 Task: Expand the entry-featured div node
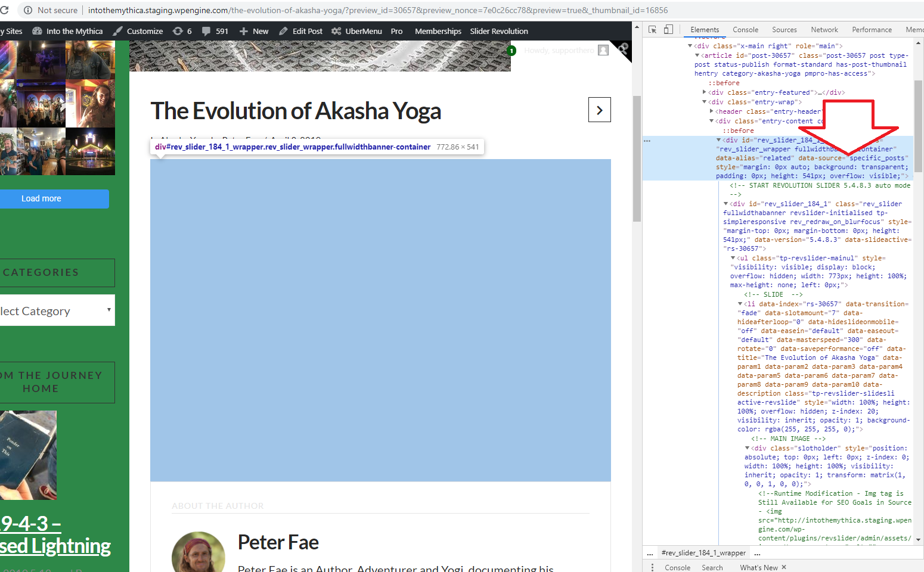coord(704,92)
